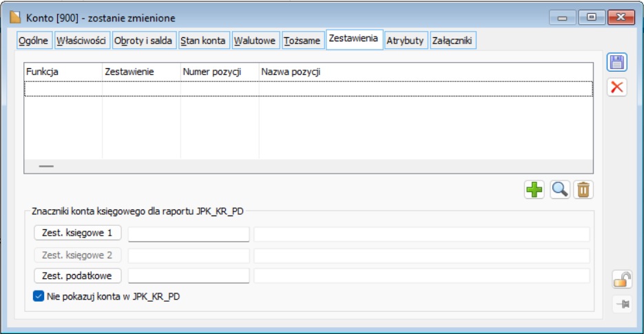Open details with the magnifier icon

560,189
